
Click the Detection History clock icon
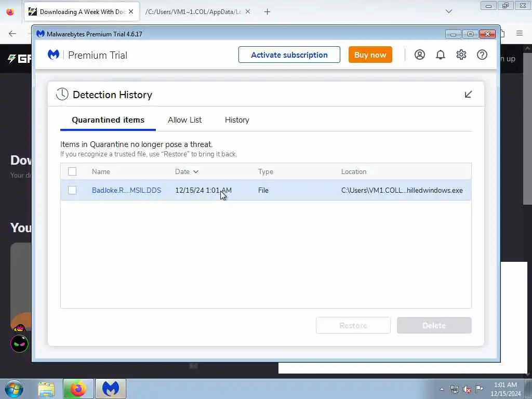[x=62, y=95]
